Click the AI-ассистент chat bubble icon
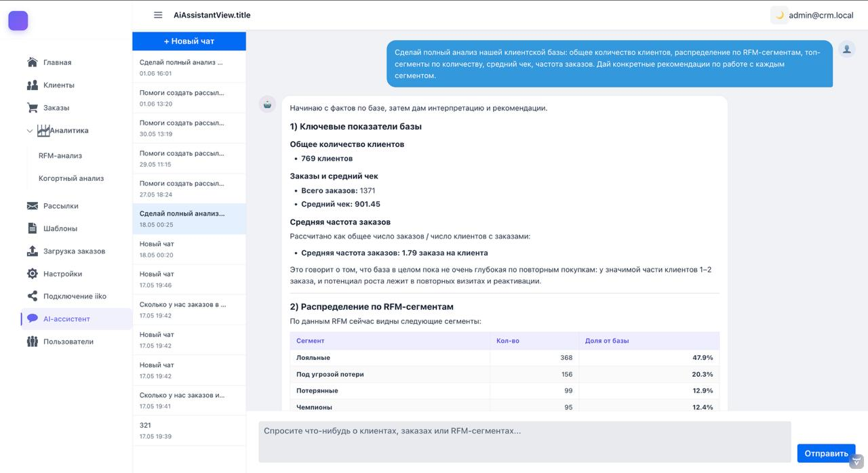This screenshot has height=473, width=868. click(32, 318)
